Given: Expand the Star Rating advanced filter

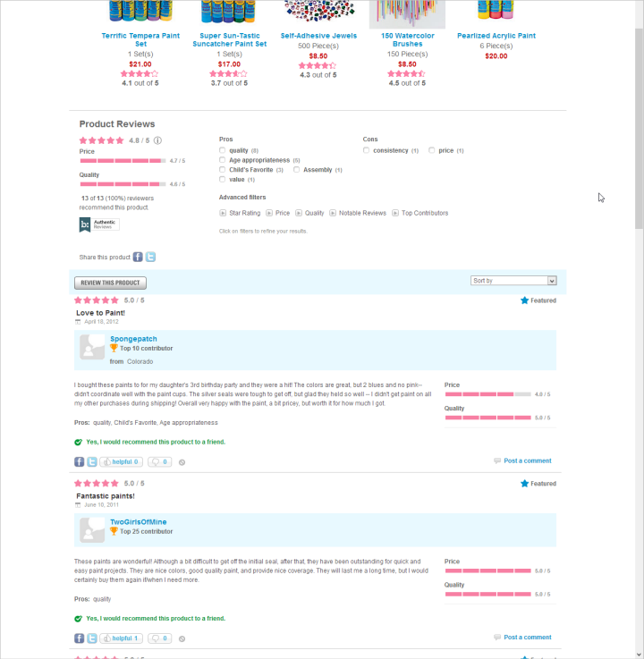Looking at the screenshot, I should point(223,213).
